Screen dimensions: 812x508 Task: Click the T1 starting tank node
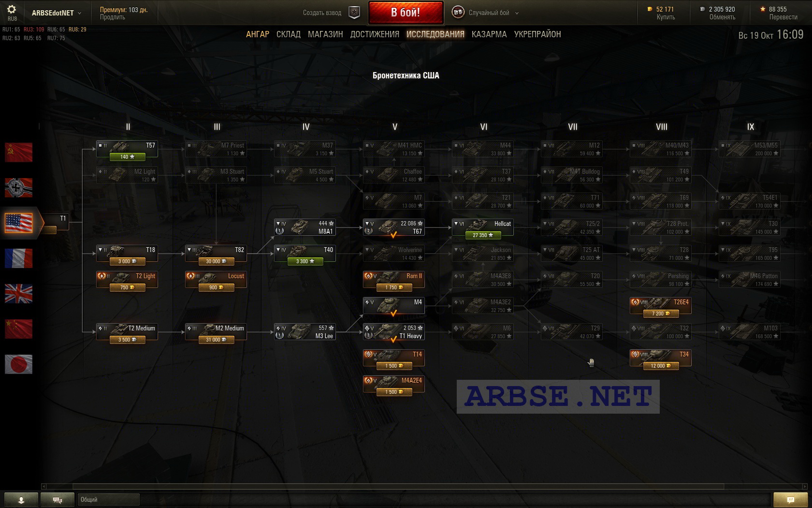56,222
